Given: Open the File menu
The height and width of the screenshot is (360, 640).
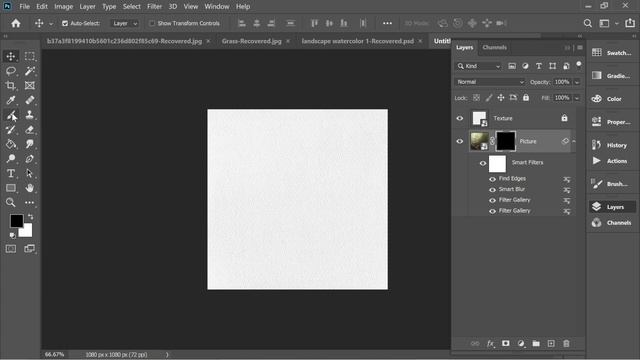Looking at the screenshot, I should pos(24,7).
